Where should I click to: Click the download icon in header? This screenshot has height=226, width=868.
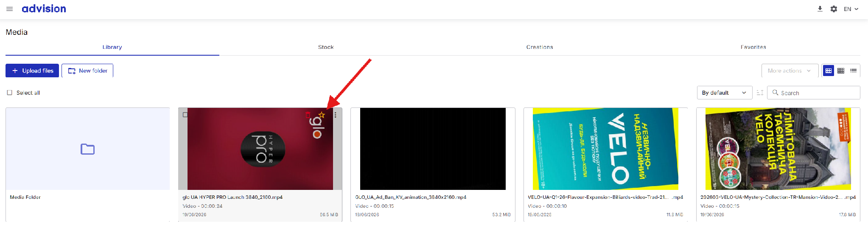[x=820, y=9]
